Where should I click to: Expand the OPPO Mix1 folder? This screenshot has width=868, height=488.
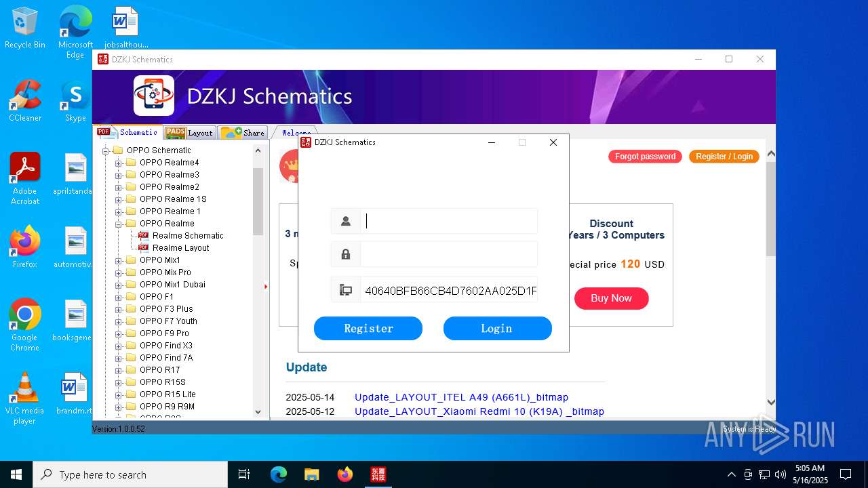point(119,260)
